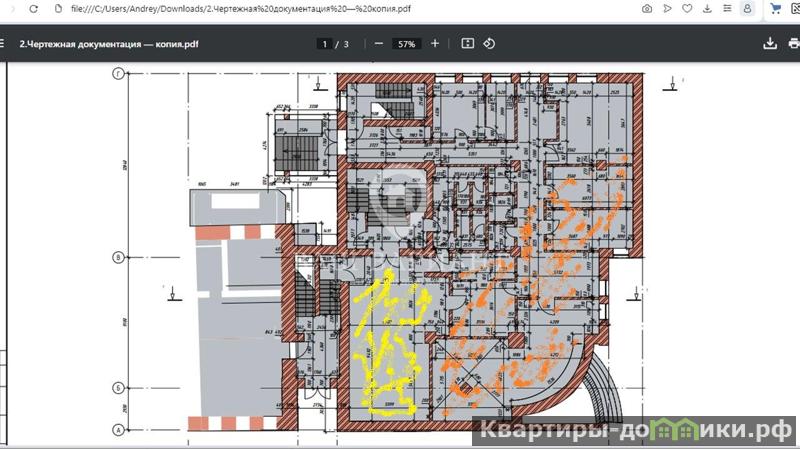The image size is (800, 450).
Task: Rotate the PDF counterclockwise
Action: click(x=489, y=44)
